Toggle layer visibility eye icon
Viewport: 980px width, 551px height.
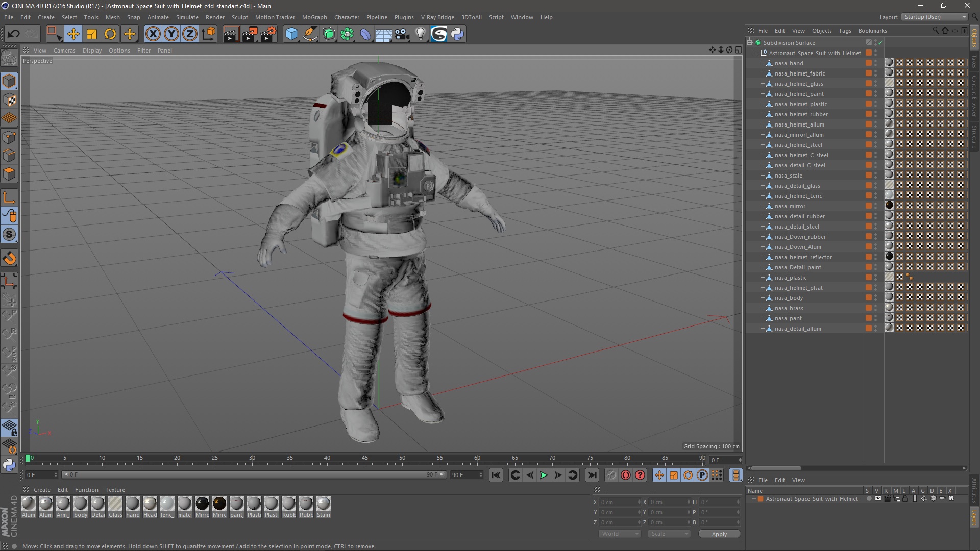click(x=878, y=498)
